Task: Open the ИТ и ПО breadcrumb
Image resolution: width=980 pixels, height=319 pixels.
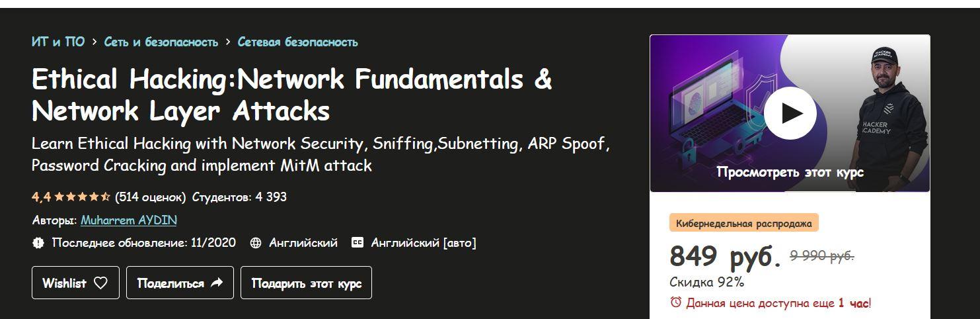Action: 58,42
